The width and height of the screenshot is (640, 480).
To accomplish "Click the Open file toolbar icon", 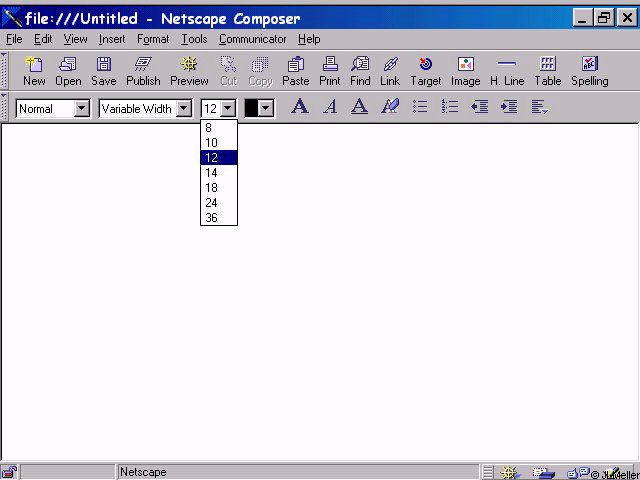I will [68, 71].
